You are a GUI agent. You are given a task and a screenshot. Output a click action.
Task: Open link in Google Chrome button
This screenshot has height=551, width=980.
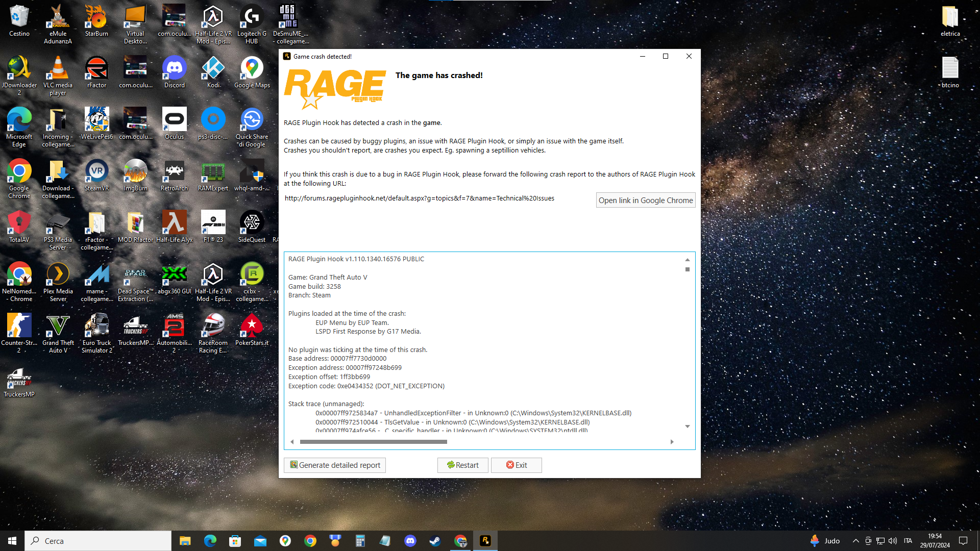point(645,200)
